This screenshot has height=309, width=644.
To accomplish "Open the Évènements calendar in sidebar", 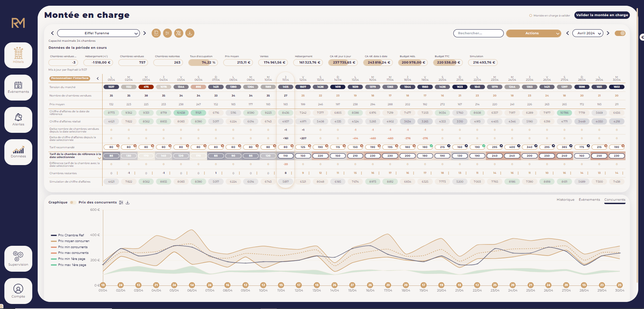I will (x=18, y=87).
